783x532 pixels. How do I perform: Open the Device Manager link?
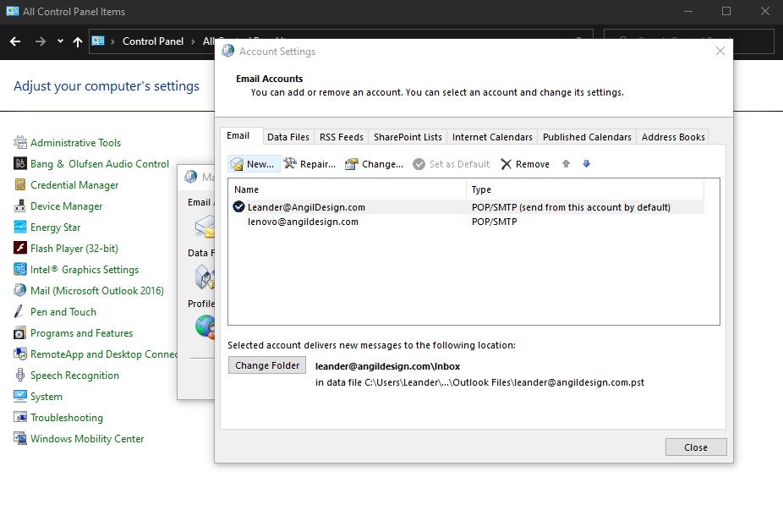[x=67, y=206]
